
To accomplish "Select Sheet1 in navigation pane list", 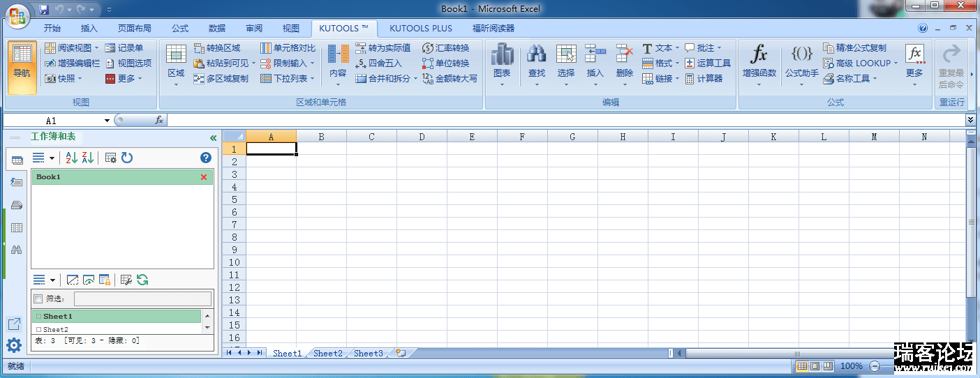I will pyautogui.click(x=117, y=316).
